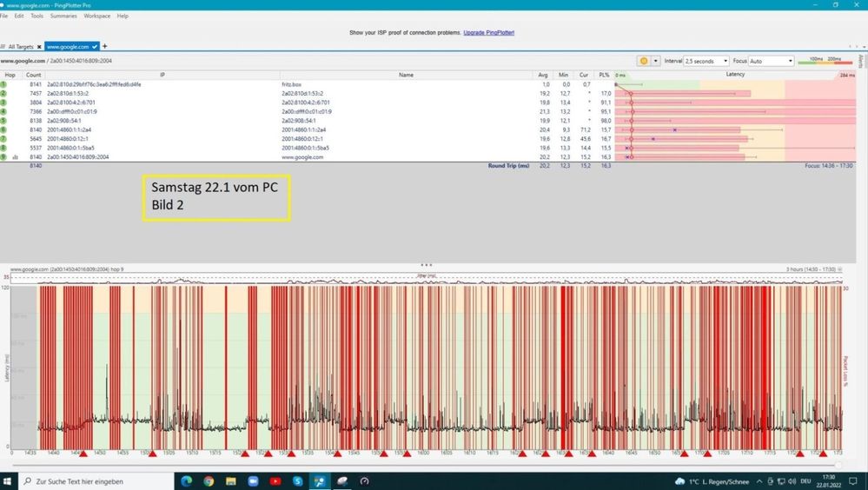Viewport: 868px width, 490px height.
Task: Expand the hidden system tray icons chevron
Action: [759, 481]
